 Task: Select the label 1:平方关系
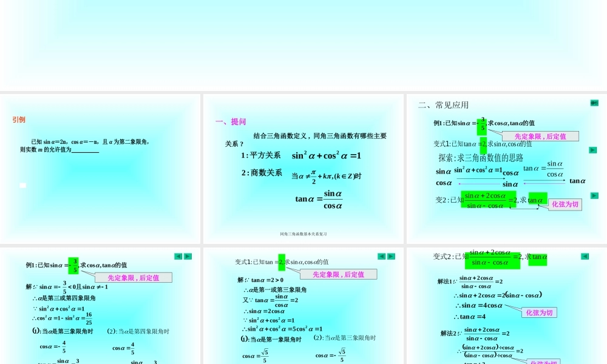(261, 155)
